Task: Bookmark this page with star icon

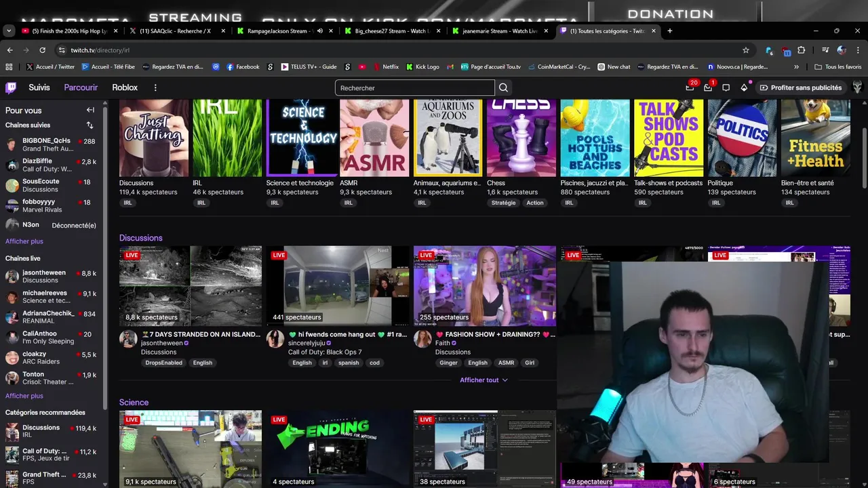Action: click(x=746, y=50)
